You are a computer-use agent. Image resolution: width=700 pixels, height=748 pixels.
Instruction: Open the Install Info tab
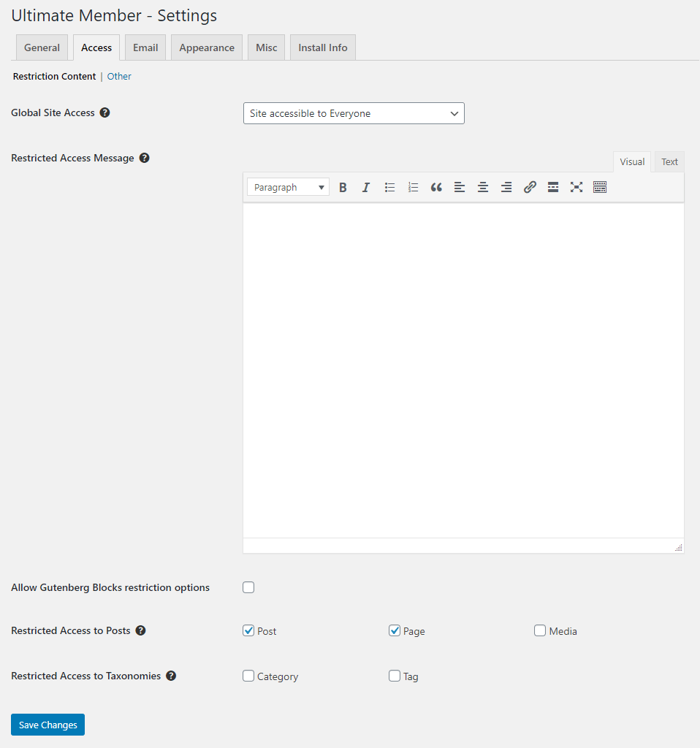(322, 47)
